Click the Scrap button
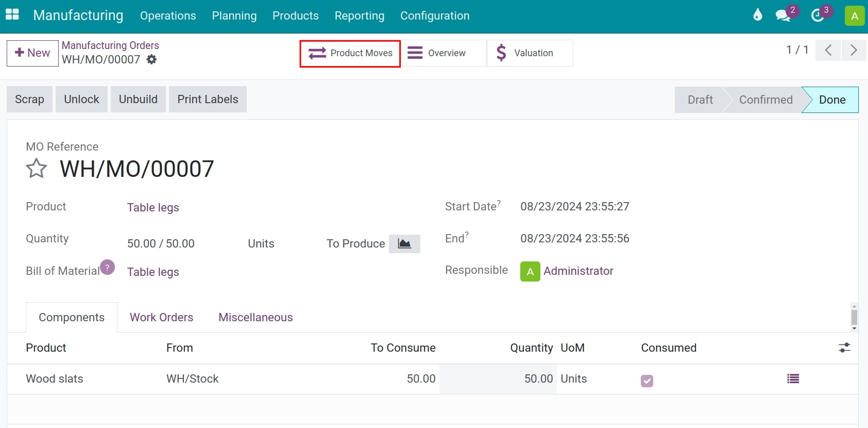The height and width of the screenshot is (428, 868). (x=29, y=99)
